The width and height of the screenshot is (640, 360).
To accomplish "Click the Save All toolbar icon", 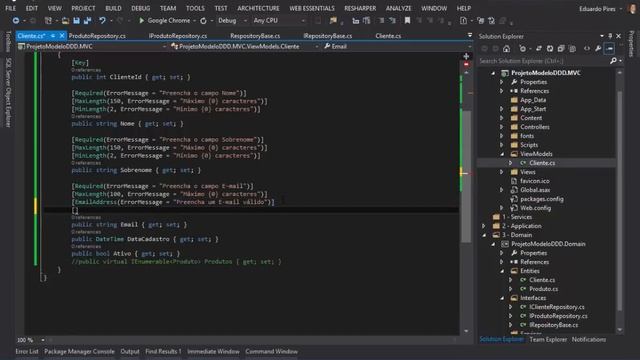I will coord(87,20).
